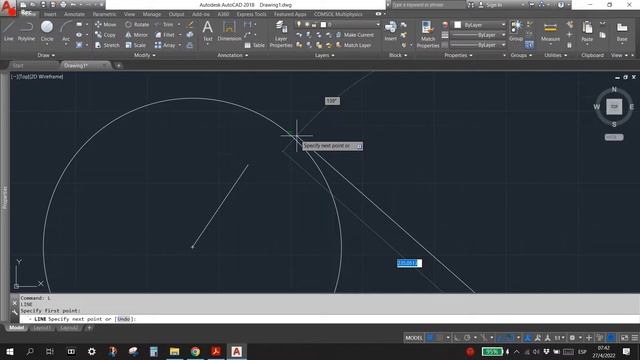
Task: Open the AutoCAD application menu button
Action: coord(8,8)
